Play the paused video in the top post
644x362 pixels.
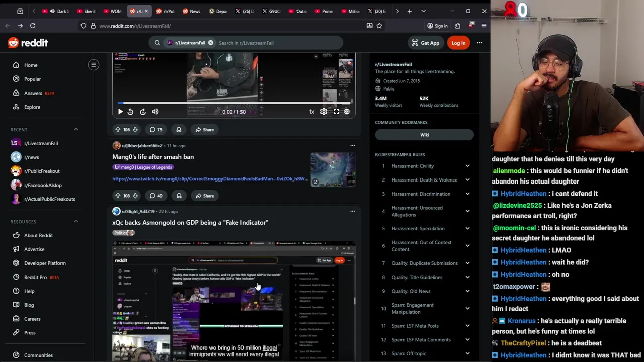click(120, 112)
